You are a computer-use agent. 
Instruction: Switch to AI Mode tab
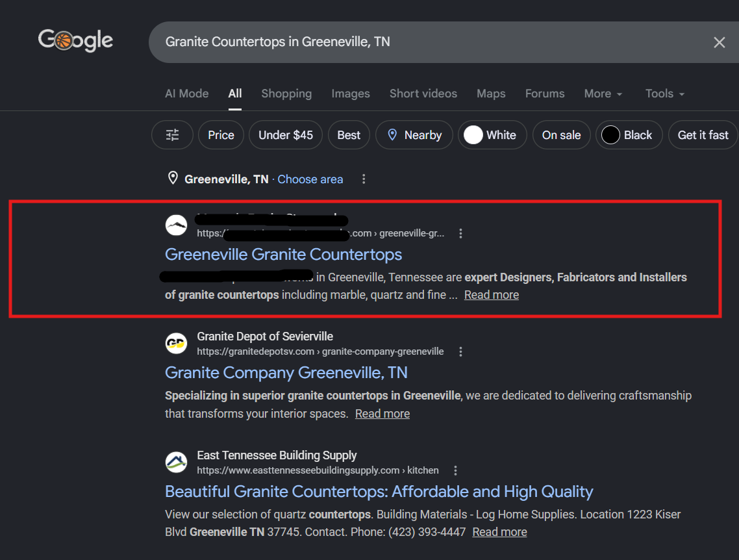click(186, 94)
